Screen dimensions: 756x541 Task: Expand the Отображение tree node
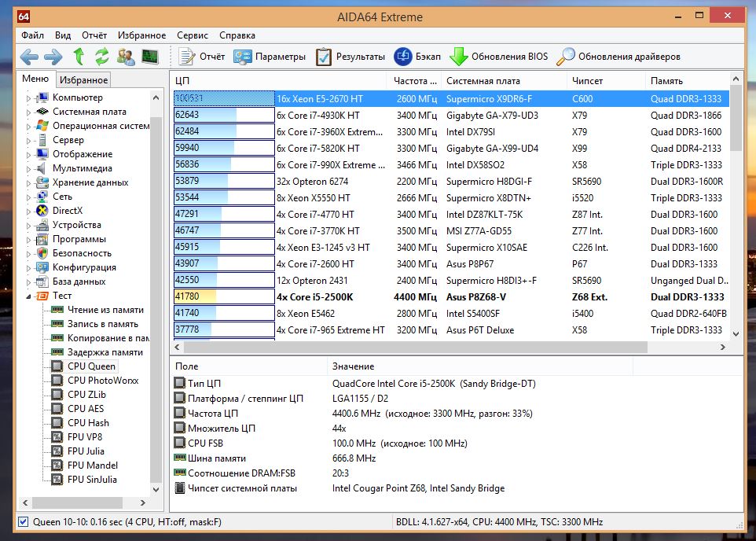28,154
